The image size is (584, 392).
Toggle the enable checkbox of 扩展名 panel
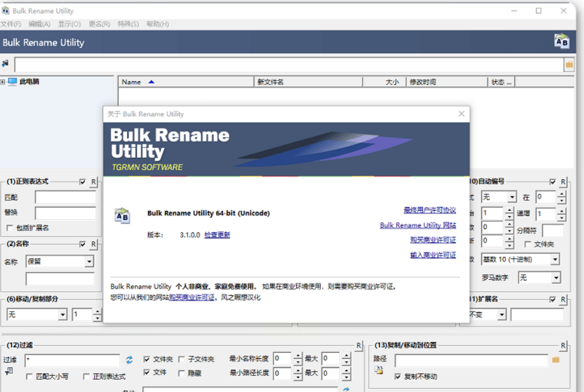[x=553, y=299]
